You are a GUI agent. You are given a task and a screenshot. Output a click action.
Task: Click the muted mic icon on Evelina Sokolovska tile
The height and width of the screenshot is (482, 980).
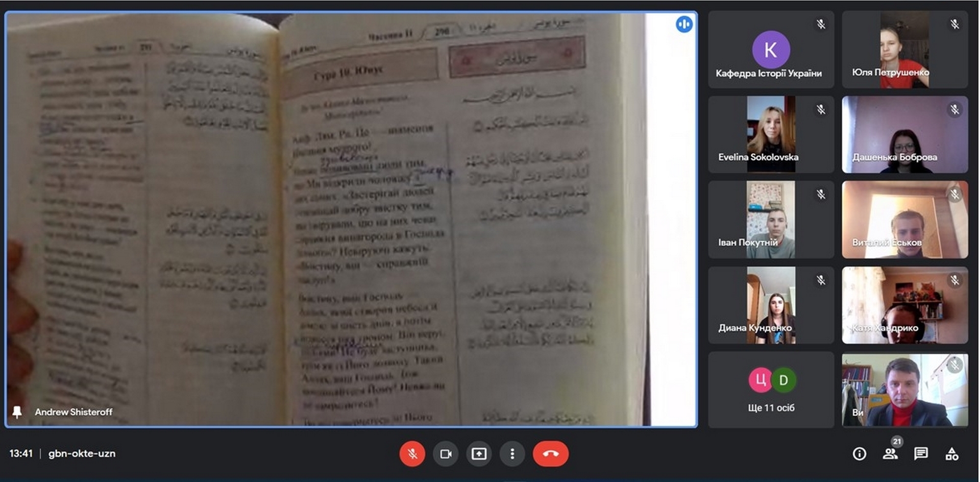(821, 109)
